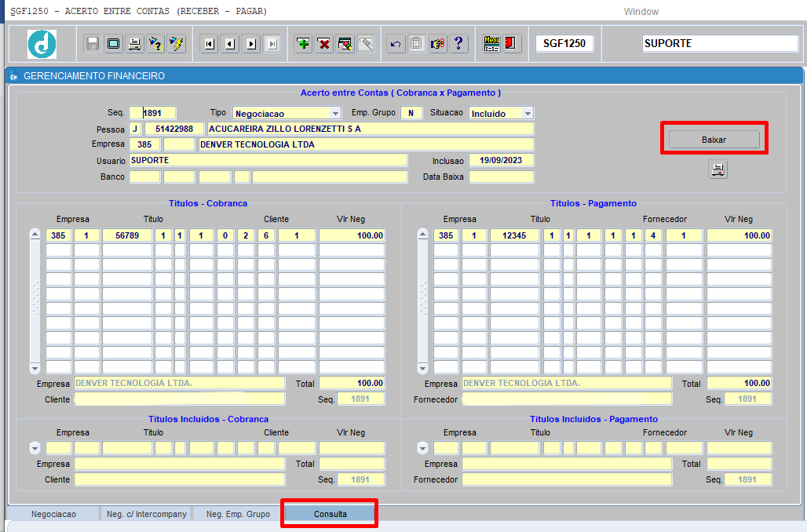Click the Execute Query flashlight-lightning icon
The width and height of the screenshot is (807, 532).
(x=177, y=44)
